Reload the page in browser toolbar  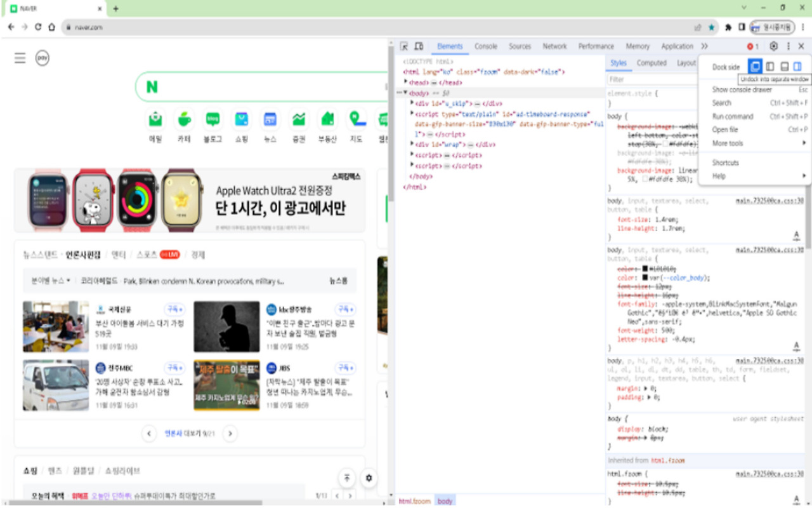click(38, 27)
